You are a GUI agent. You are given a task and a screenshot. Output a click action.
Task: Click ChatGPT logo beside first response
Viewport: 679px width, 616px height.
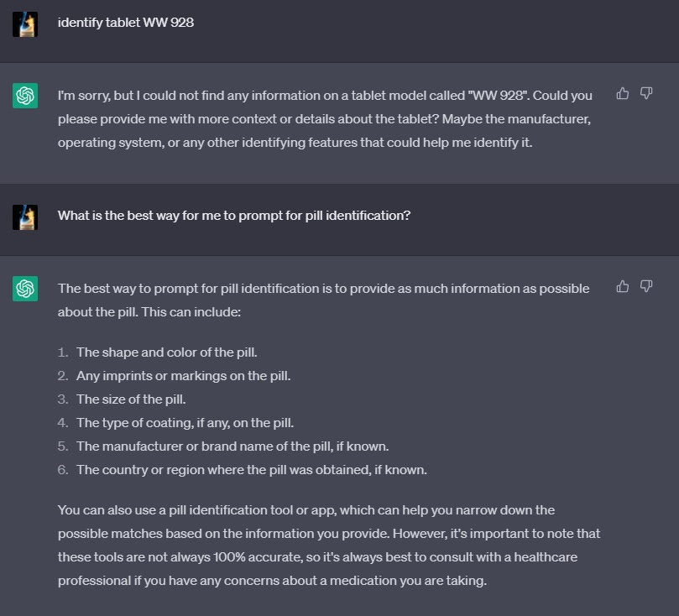(x=25, y=96)
